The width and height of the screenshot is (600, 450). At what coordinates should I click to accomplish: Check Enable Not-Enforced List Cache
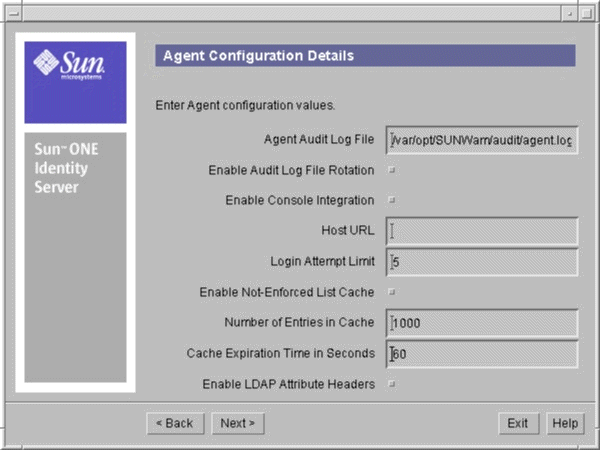[x=391, y=292]
